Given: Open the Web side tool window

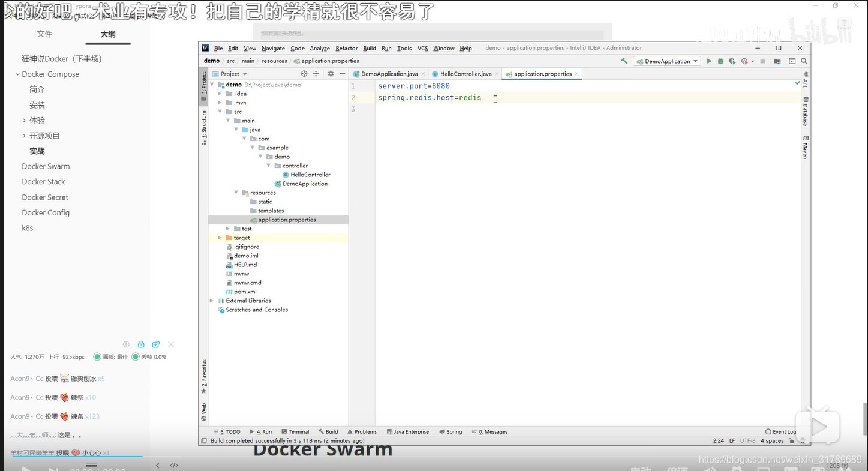Looking at the screenshot, I should pos(203,412).
